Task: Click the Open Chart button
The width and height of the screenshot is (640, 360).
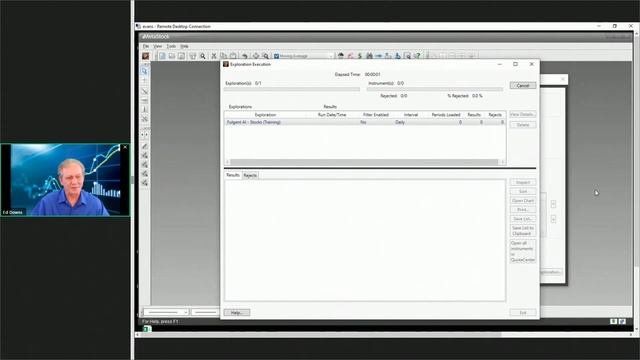Action: [522, 201]
